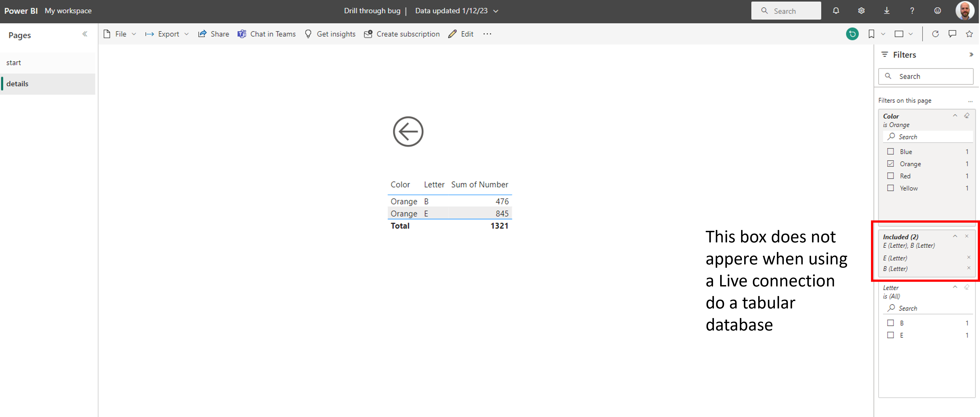Open the settings gear
Viewport: 980px width, 417px height.
coord(861,11)
